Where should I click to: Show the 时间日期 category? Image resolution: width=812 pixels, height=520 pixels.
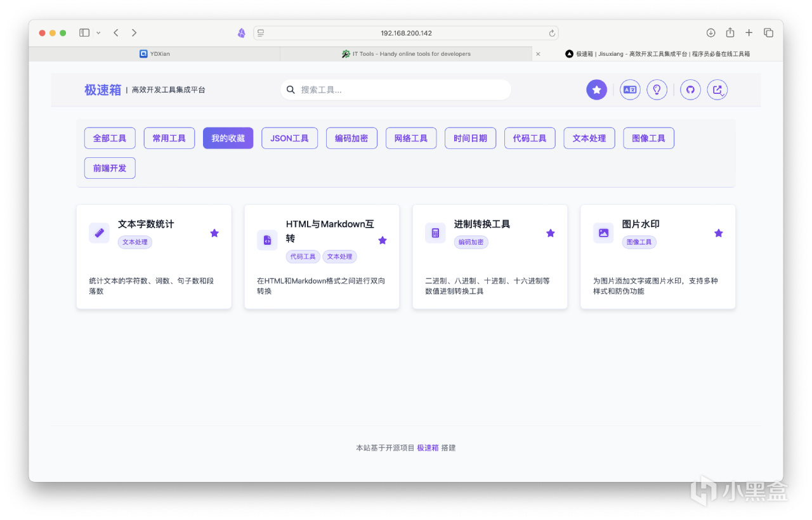471,138
